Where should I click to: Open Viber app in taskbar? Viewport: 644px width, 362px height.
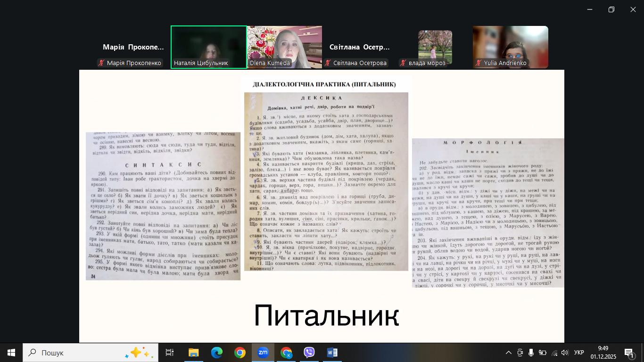tap(309, 353)
